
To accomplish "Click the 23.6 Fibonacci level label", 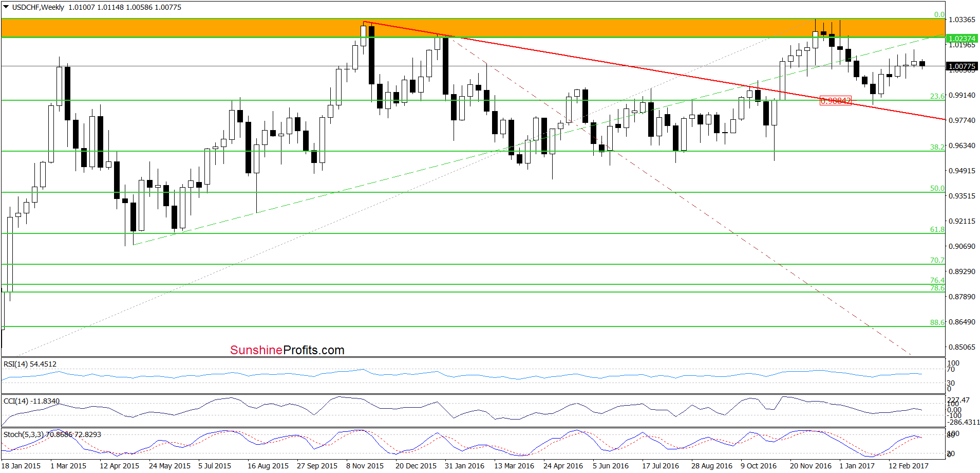I will (937, 96).
